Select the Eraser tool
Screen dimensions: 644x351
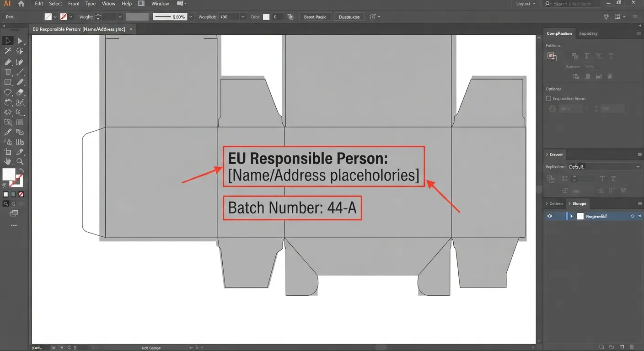coord(20,92)
